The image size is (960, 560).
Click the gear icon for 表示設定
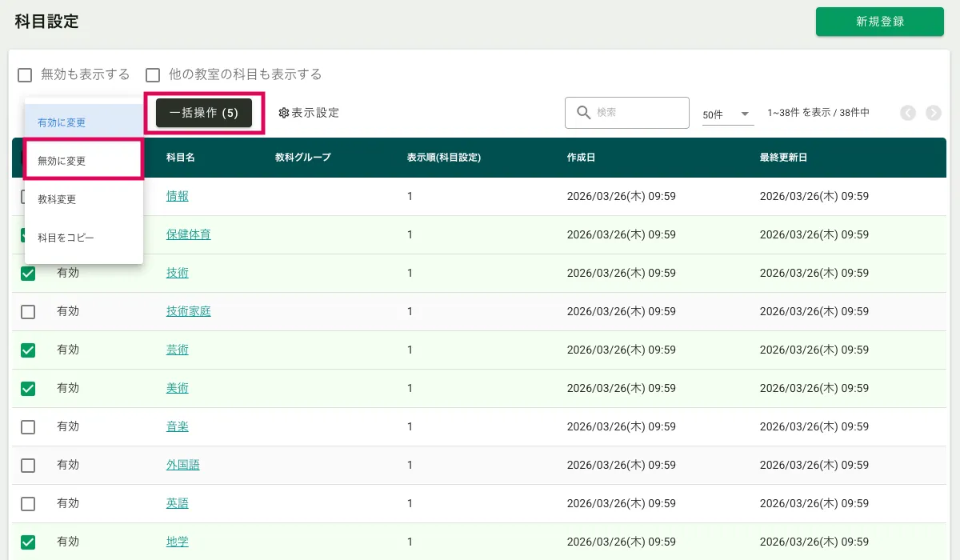283,113
